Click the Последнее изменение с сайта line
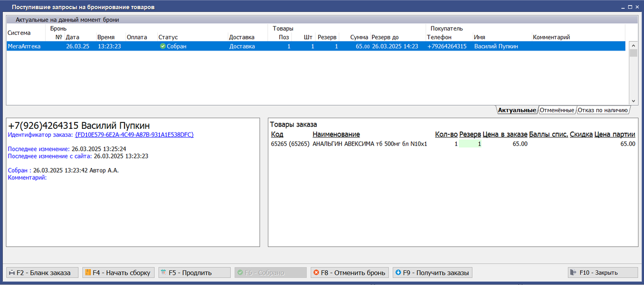The width and height of the screenshot is (644, 285). point(78,156)
